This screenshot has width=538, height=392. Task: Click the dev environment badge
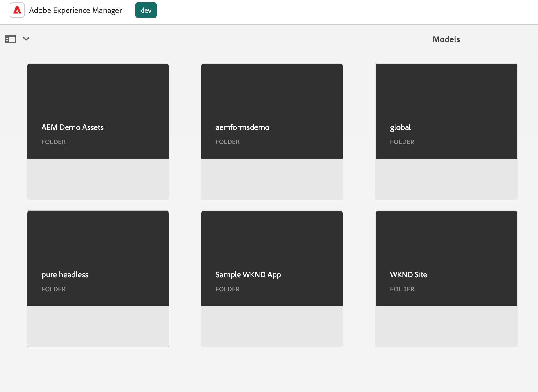coord(146,10)
